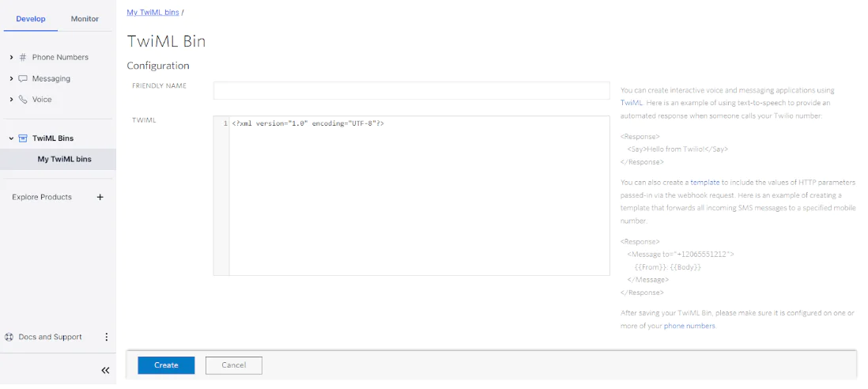Click the Configuration section heading

[158, 66]
